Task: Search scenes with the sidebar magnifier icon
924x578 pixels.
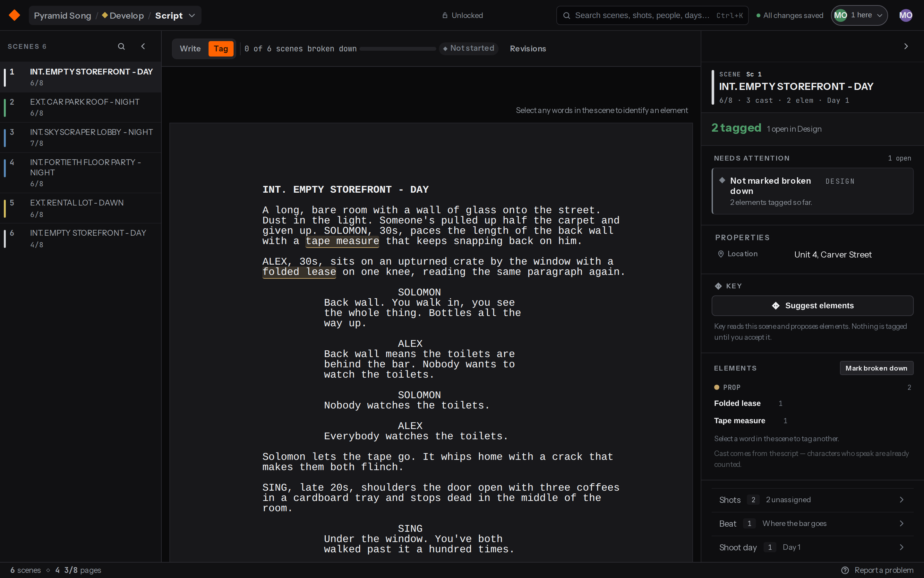Action: coord(121,46)
